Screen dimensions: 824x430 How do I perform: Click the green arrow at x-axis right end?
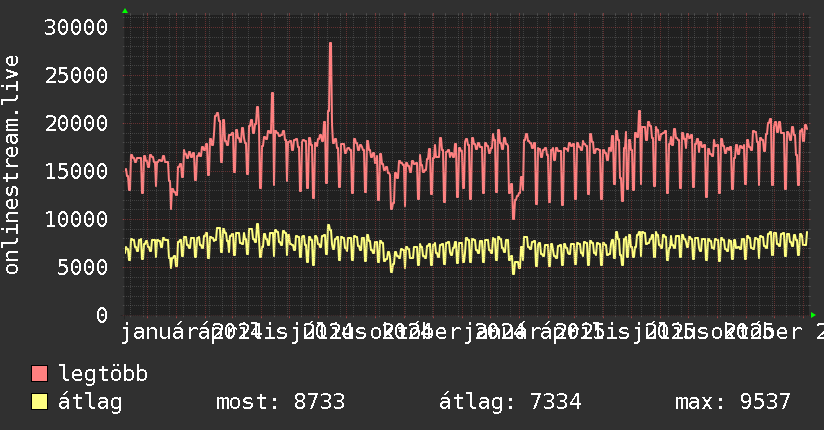pos(814,315)
